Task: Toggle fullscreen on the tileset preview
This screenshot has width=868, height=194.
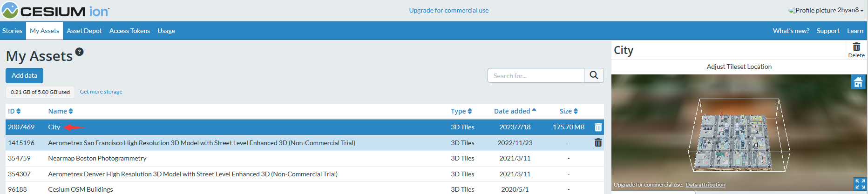Action: pyautogui.click(x=860, y=184)
